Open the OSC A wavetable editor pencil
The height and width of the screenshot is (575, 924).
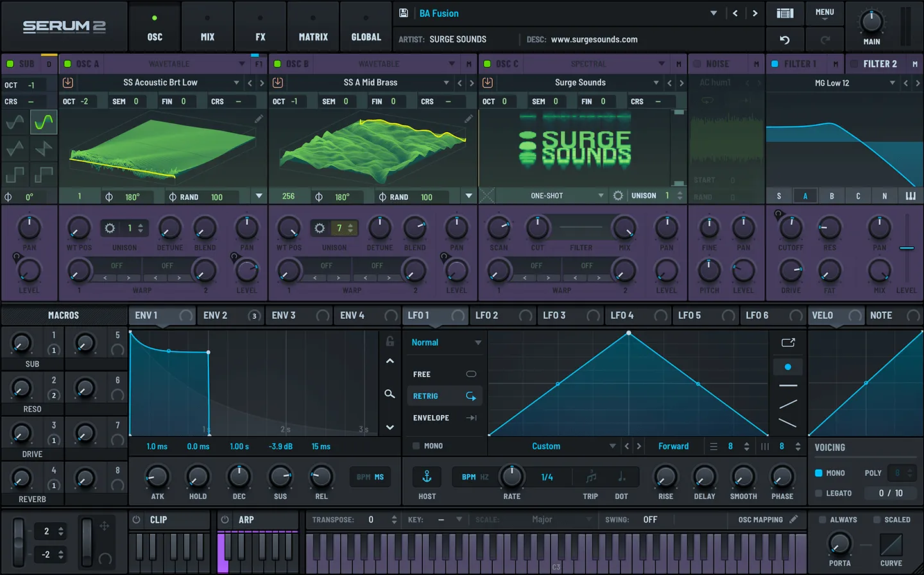click(x=259, y=119)
